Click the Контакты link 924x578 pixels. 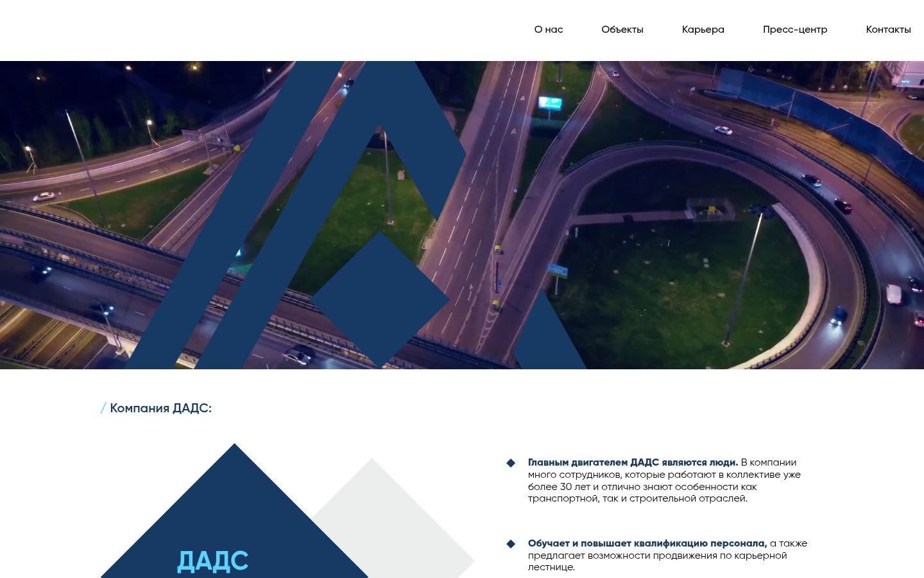click(888, 30)
